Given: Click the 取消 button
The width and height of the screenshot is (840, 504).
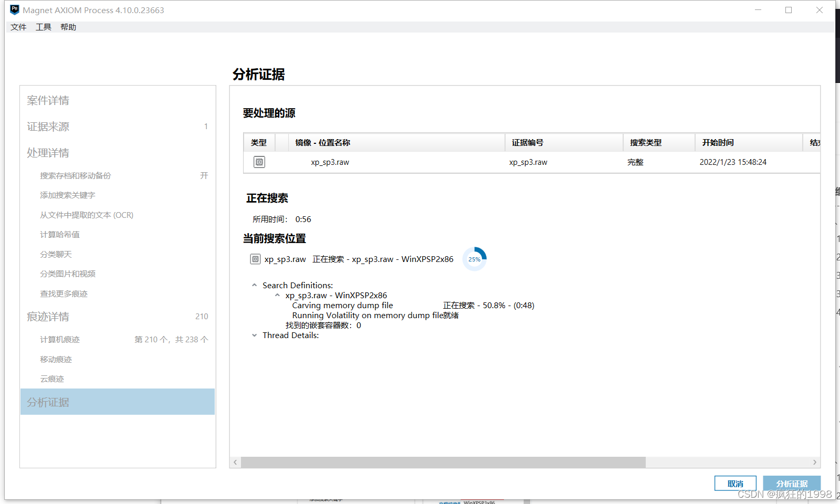Looking at the screenshot, I should (x=736, y=484).
